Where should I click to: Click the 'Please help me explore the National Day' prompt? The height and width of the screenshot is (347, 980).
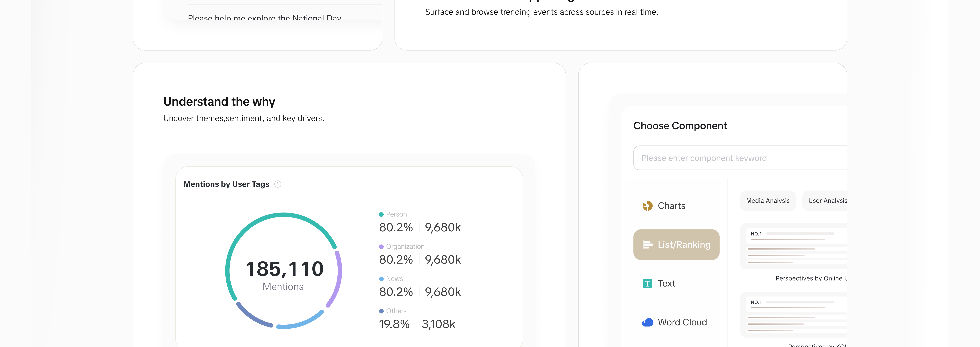click(x=264, y=18)
